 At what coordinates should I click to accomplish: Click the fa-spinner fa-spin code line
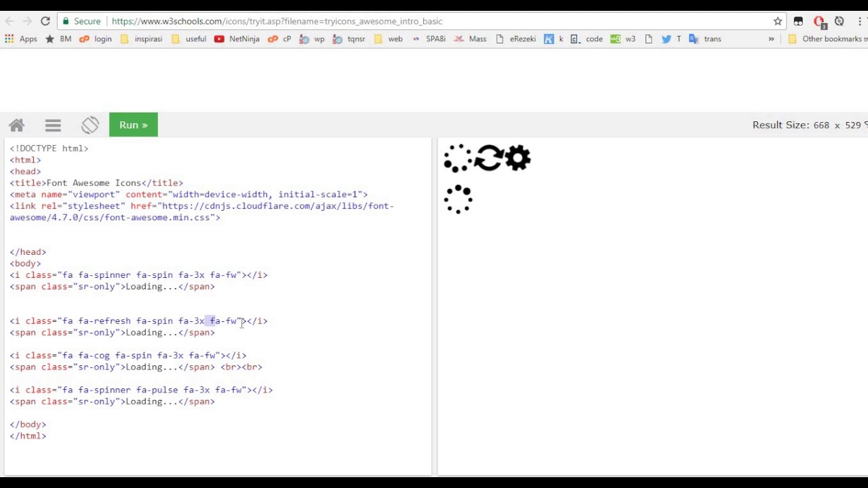pyautogui.click(x=138, y=275)
